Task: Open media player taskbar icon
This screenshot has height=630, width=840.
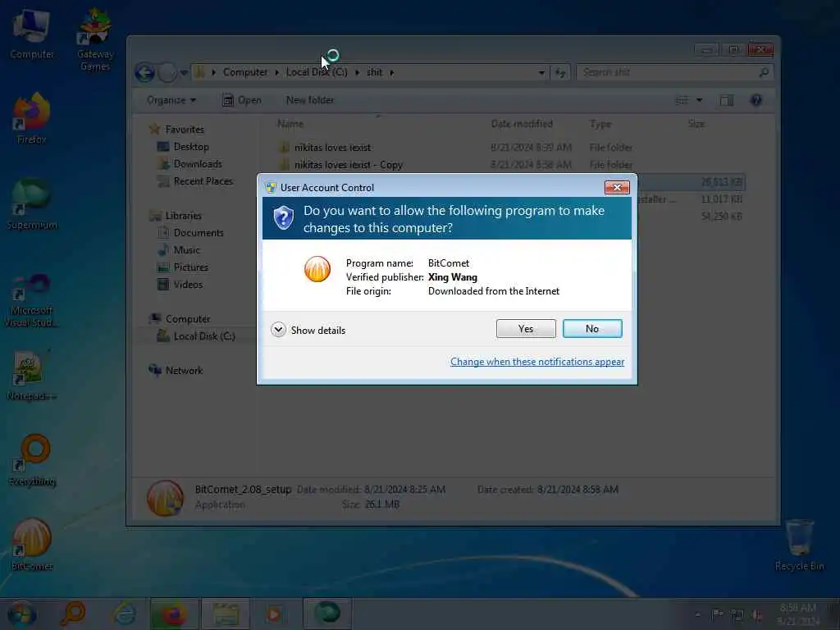Action: pos(275,614)
